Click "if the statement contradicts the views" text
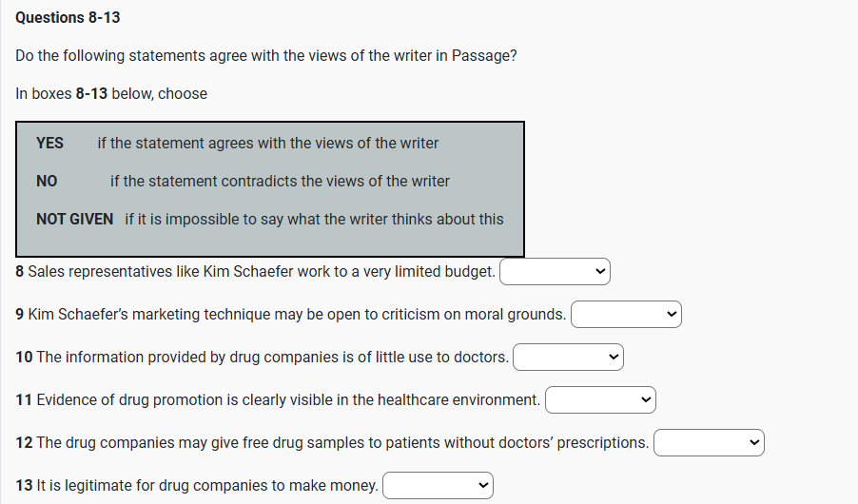The image size is (858, 504). [280, 181]
